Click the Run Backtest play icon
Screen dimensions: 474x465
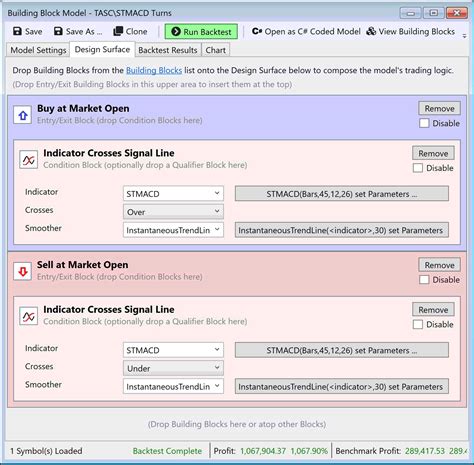point(176,32)
